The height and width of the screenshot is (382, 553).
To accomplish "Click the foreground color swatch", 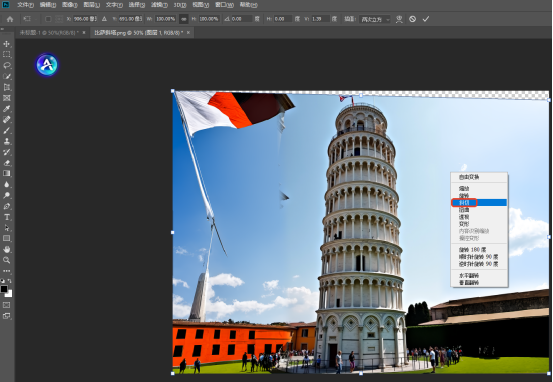I will (x=4, y=289).
